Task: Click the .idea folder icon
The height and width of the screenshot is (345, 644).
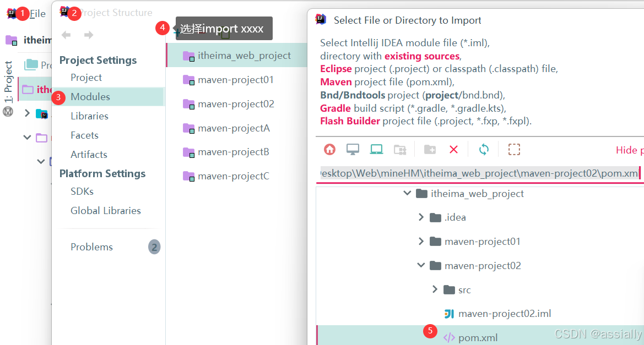Action: tap(435, 217)
